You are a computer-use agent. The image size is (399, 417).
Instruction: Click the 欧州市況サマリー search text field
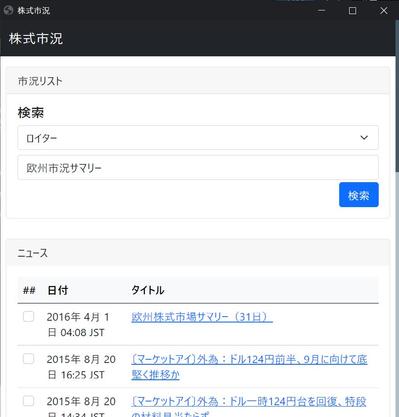pyautogui.click(x=198, y=168)
